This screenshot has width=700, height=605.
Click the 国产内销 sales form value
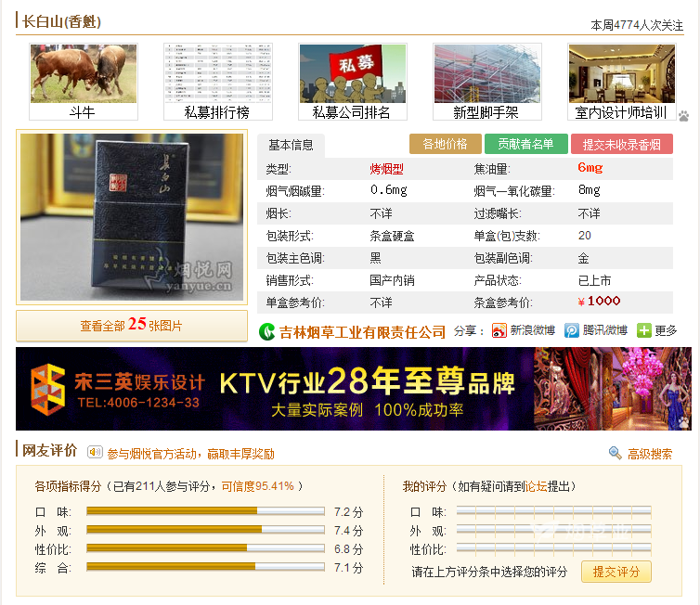pos(392,280)
